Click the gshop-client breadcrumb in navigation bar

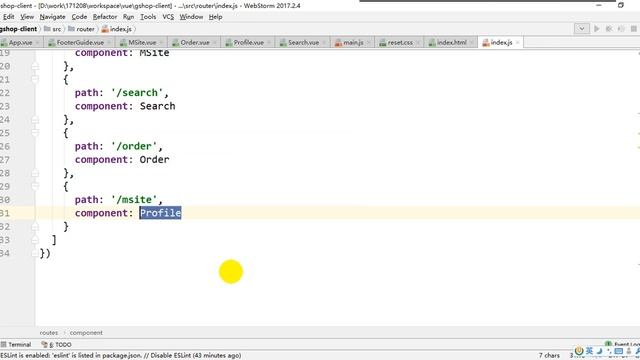[18, 29]
